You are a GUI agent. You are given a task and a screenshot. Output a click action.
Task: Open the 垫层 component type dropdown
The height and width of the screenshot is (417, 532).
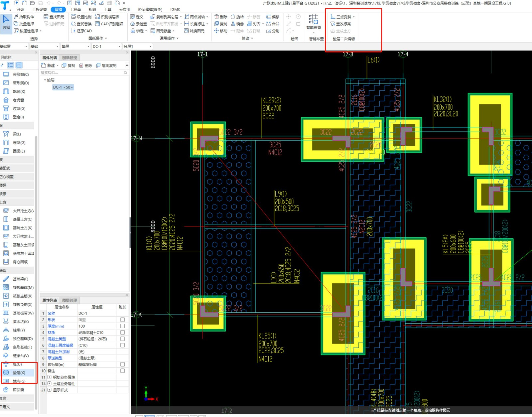[x=75, y=46]
